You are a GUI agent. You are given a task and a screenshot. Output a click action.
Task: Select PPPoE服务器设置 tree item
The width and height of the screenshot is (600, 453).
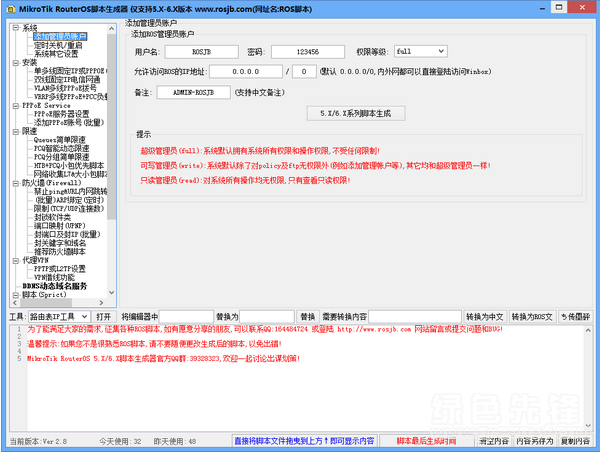coord(61,114)
